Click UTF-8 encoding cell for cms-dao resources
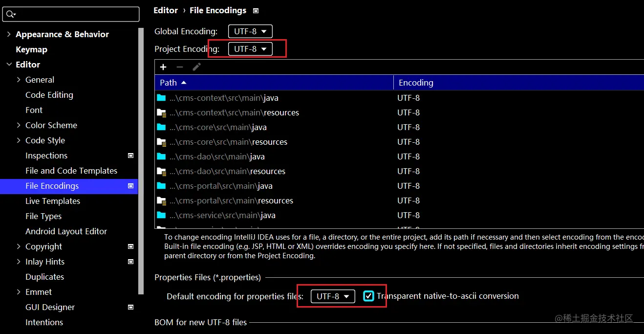The image size is (644, 334). (408, 171)
